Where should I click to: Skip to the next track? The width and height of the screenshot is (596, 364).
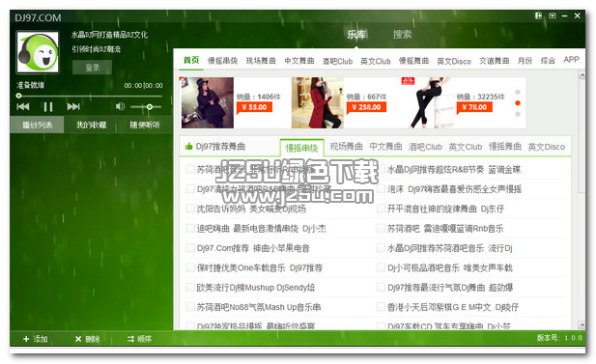(73, 107)
